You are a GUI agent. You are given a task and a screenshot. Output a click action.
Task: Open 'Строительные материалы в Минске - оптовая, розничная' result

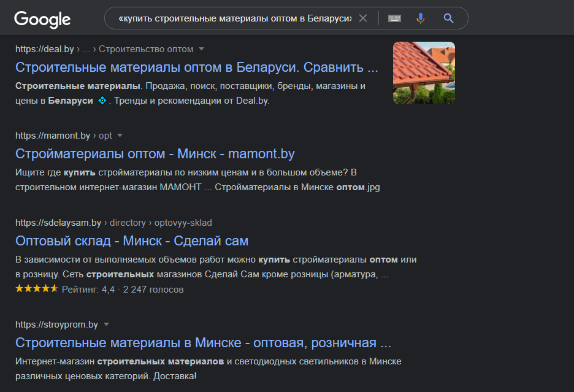[203, 343]
